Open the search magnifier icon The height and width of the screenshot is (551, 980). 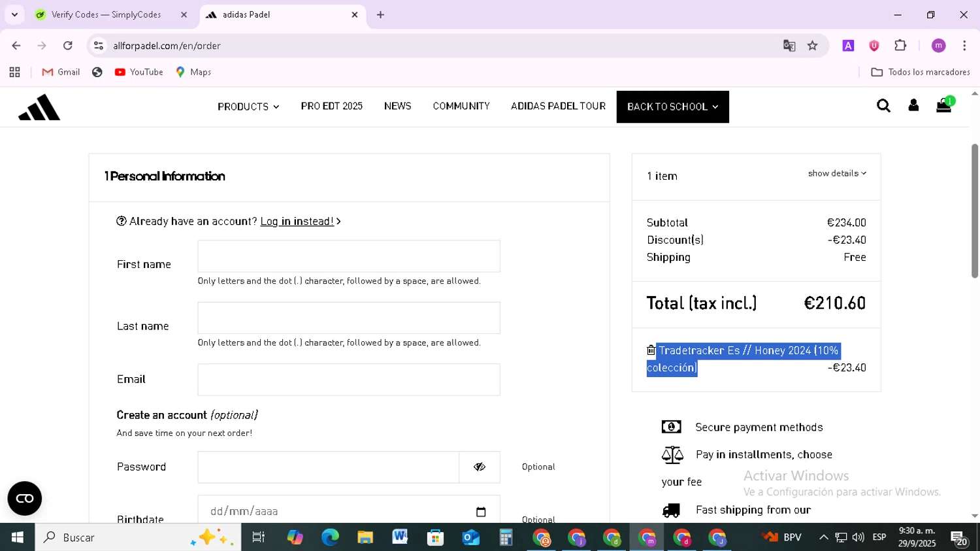pos(883,106)
